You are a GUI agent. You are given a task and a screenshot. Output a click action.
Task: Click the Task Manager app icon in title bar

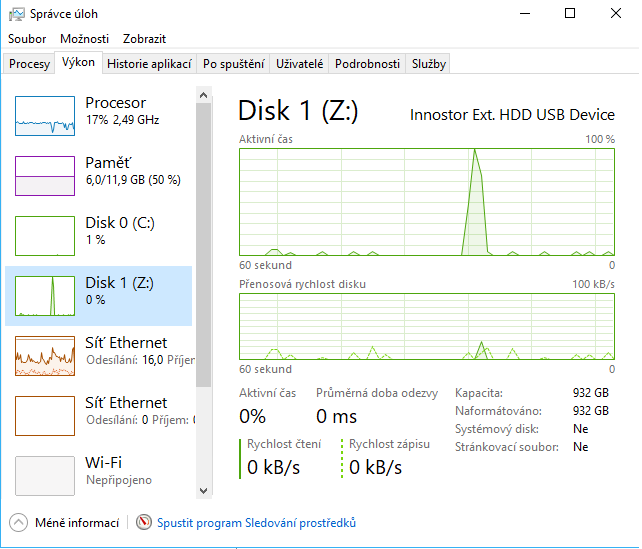tap(16, 14)
